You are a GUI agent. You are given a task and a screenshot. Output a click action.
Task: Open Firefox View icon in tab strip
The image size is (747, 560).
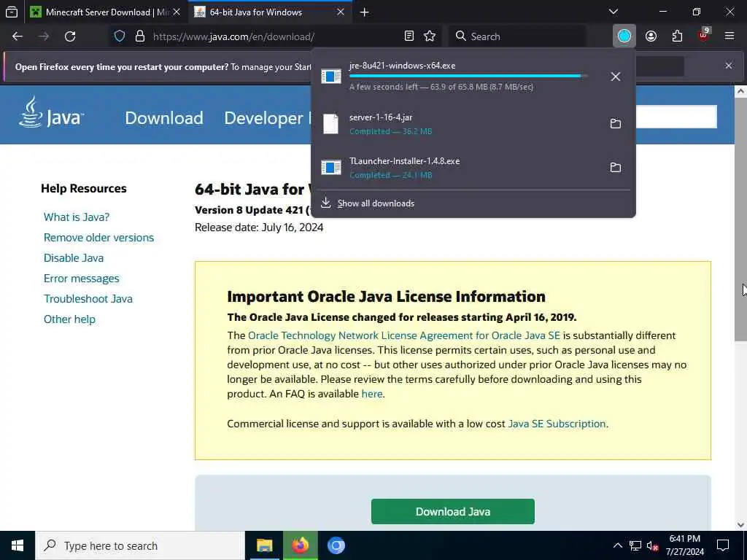[x=12, y=12]
